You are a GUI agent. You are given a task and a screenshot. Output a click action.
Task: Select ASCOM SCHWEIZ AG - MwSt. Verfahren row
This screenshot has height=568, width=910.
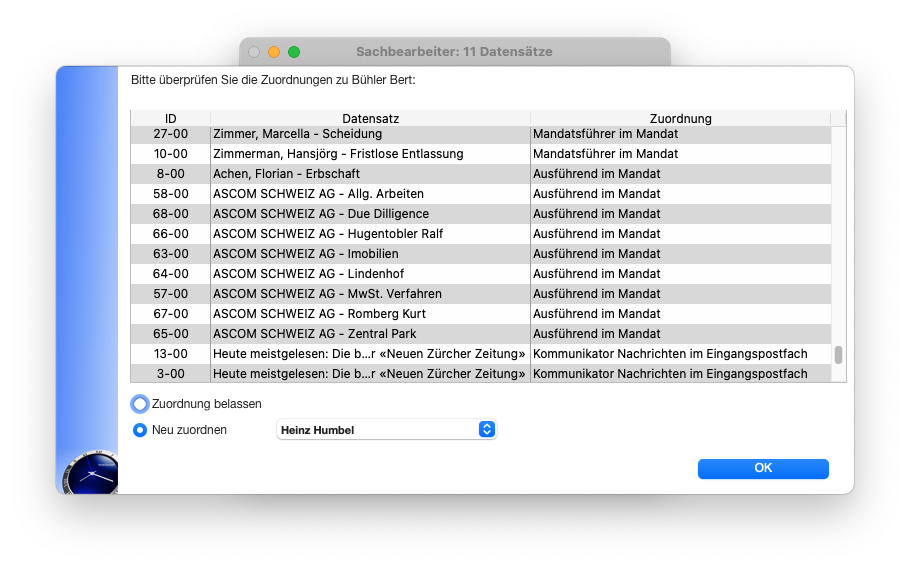(x=481, y=294)
